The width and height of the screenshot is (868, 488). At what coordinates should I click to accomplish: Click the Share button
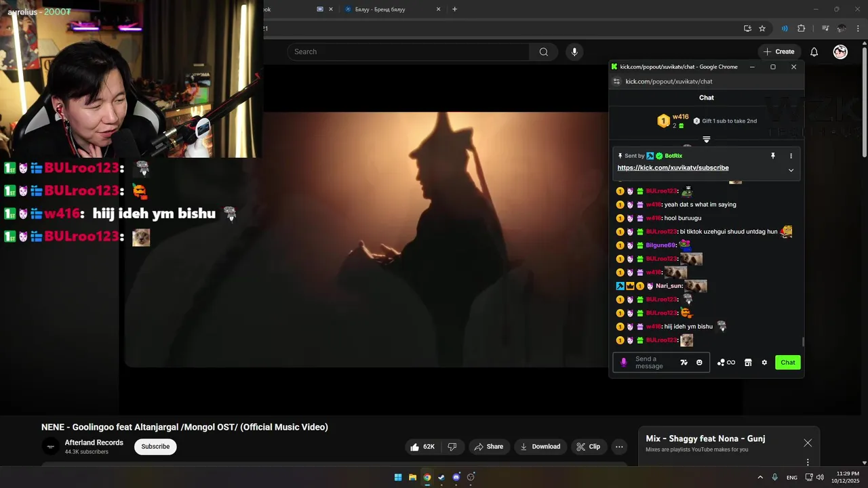pyautogui.click(x=489, y=447)
